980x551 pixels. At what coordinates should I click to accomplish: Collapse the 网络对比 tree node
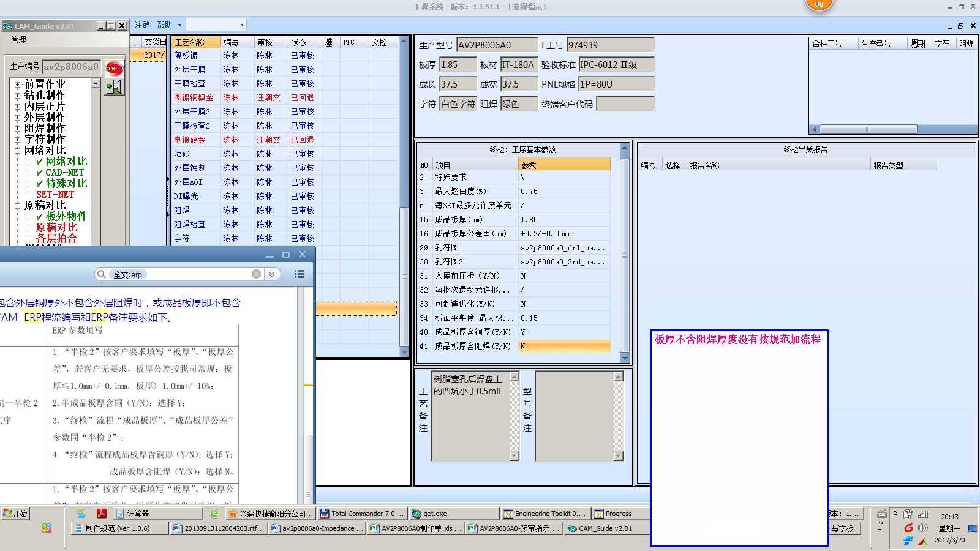18,151
